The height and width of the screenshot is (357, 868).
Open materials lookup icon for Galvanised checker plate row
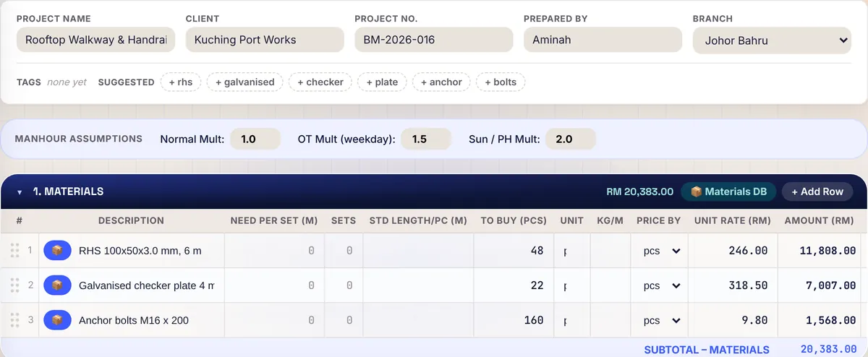tap(57, 285)
